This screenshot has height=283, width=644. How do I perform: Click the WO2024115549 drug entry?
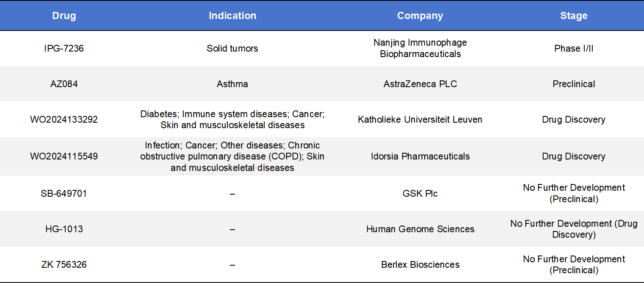pyautogui.click(x=64, y=156)
